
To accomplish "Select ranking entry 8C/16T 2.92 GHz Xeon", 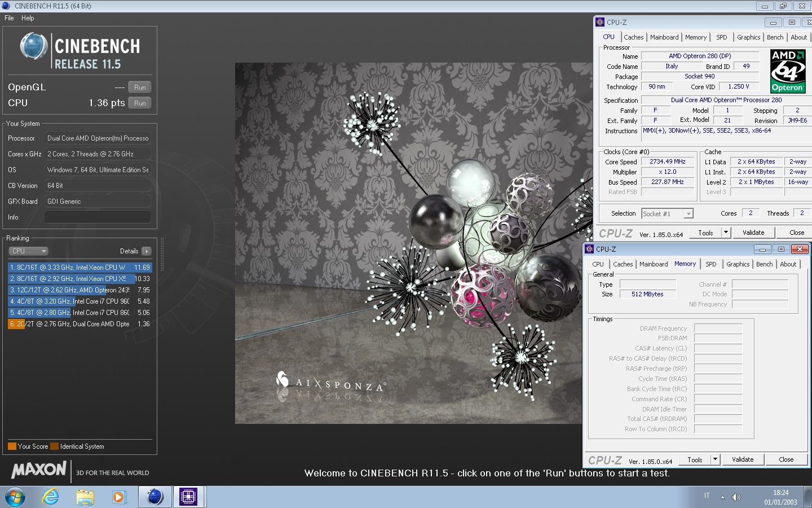I will (80, 279).
